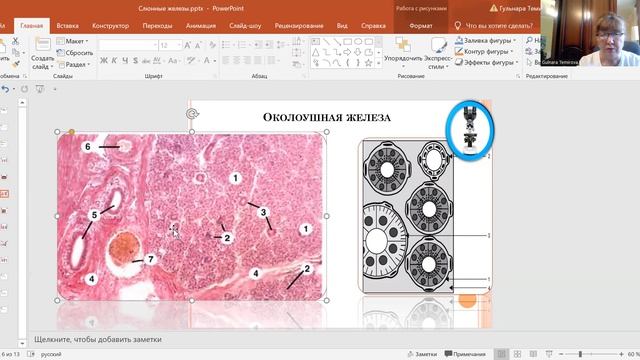
Task: Click Примечания comments button in status bar
Action: [x=465, y=354]
